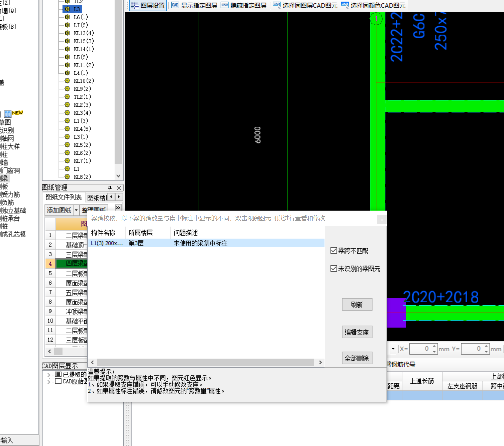Click the 隐藏指定图层 toolbar icon
Screen dimensions: 504x446
coord(225,5)
